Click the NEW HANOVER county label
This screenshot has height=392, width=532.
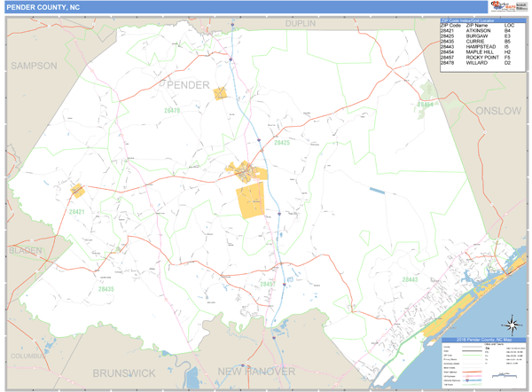pos(255,371)
